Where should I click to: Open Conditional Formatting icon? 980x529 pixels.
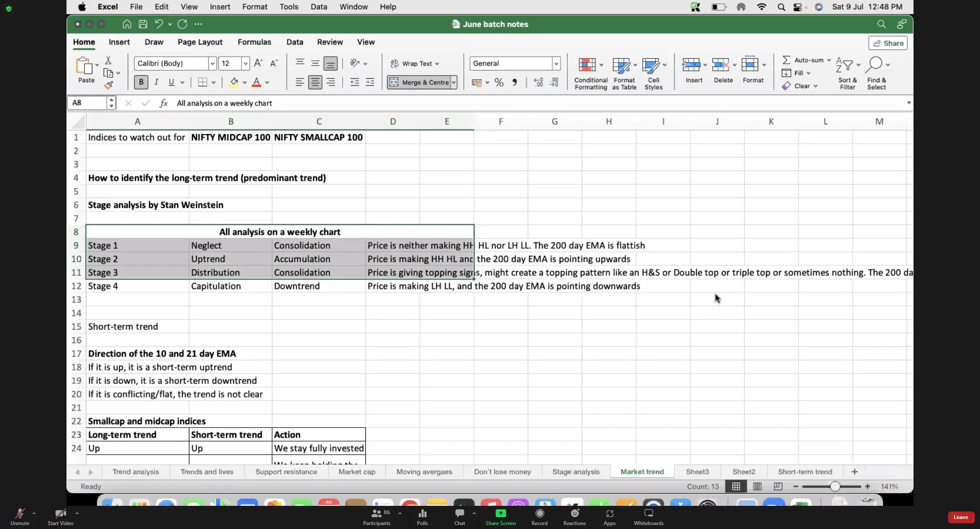point(588,65)
